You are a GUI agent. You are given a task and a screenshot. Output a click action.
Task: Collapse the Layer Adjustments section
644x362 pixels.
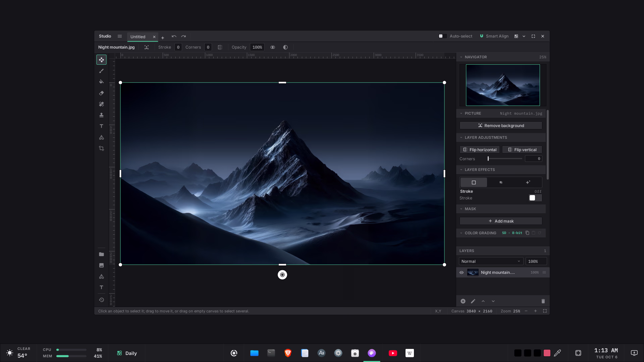461,137
